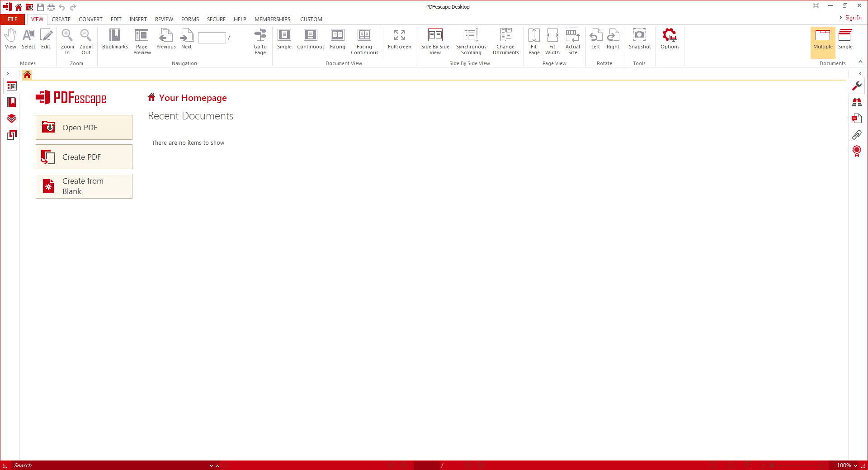Go to the Next page
Screen dimensions: 868x470
[x=186, y=39]
